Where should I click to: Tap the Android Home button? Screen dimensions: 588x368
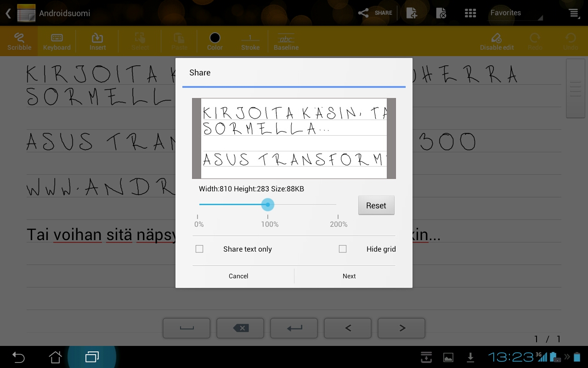coord(55,357)
